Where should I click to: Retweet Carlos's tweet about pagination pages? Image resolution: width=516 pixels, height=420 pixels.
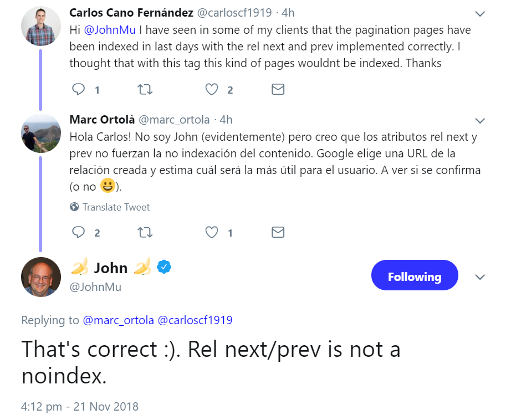(145, 89)
